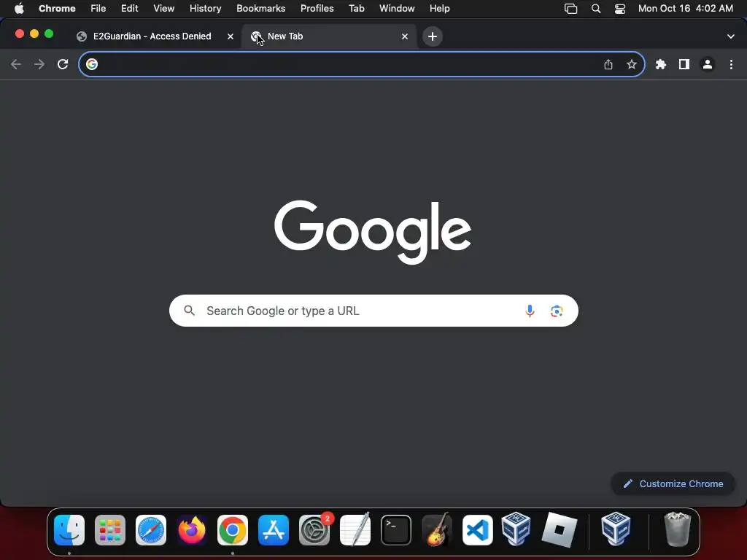This screenshot has width=747, height=560.
Task: Search by image with Google Lens icon
Action: pos(557,311)
